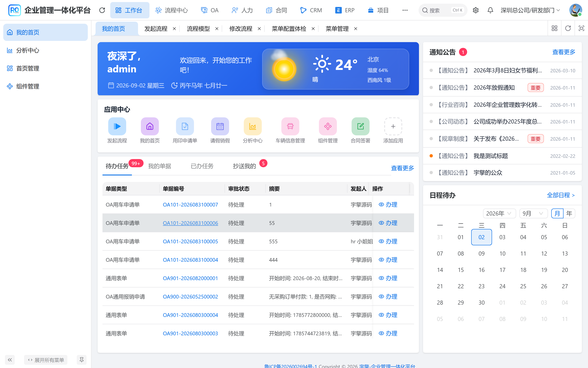Open 首页管理 in the sidebar
Image resolution: width=588 pixels, height=368 pixels.
(46, 68)
